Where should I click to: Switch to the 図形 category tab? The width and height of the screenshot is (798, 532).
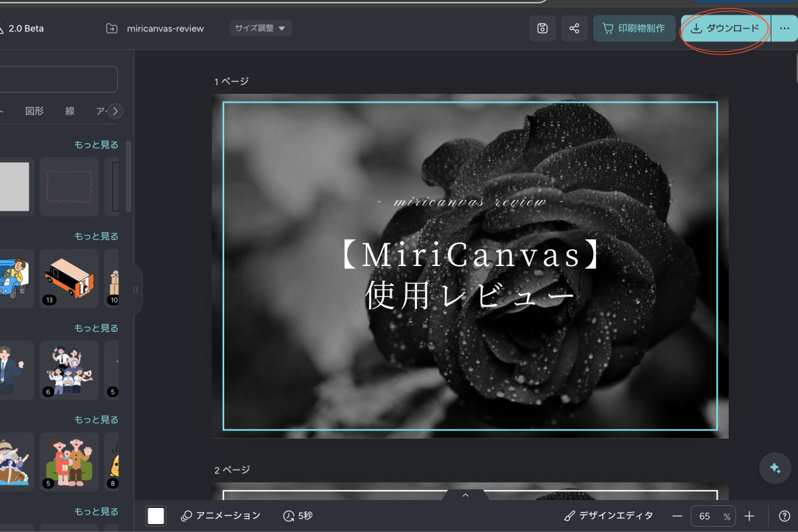35,111
